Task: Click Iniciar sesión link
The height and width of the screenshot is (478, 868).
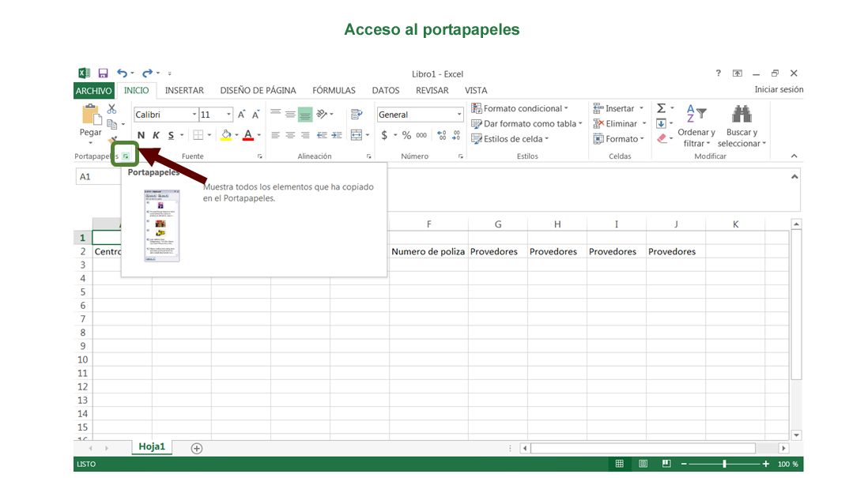Action: pyautogui.click(x=779, y=89)
